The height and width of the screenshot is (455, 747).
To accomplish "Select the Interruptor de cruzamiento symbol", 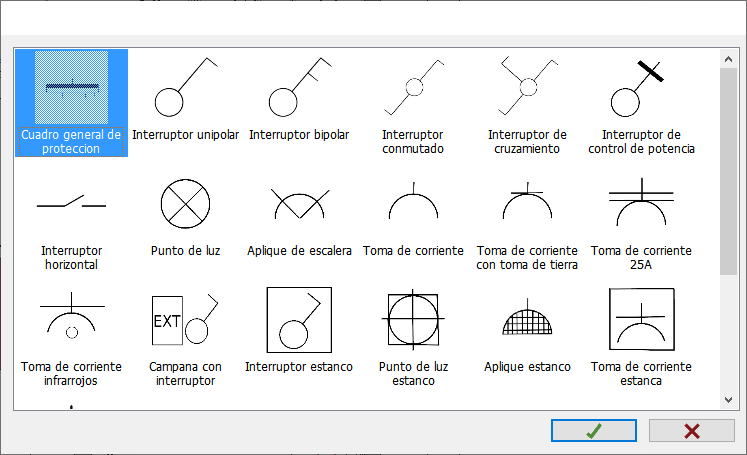I will click(x=527, y=86).
